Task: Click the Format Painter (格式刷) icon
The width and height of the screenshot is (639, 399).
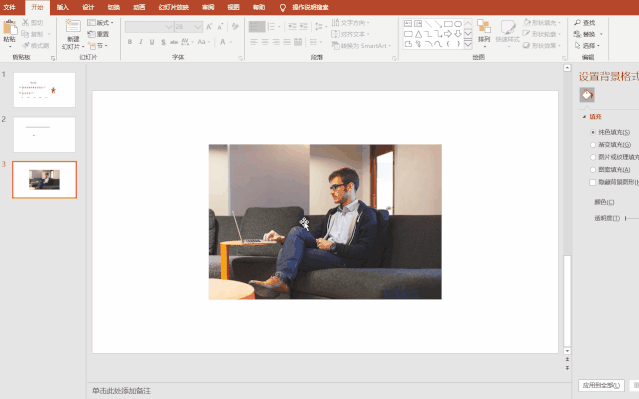Action: pos(26,46)
